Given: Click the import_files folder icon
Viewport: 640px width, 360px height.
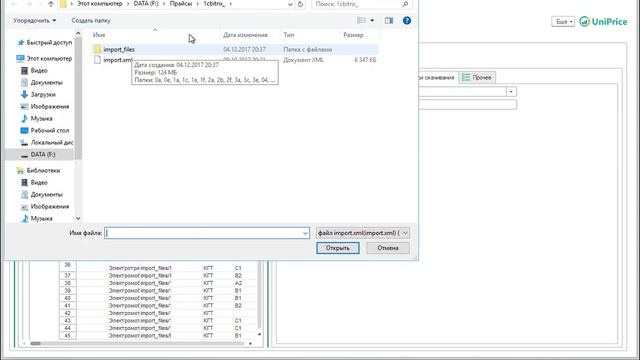Looking at the screenshot, I should coord(97,49).
